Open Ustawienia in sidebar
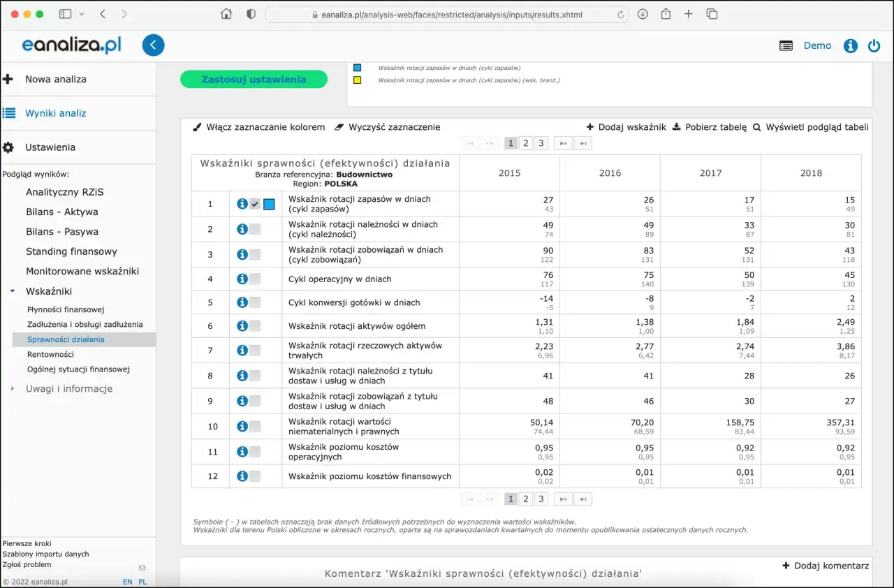 pyautogui.click(x=50, y=147)
